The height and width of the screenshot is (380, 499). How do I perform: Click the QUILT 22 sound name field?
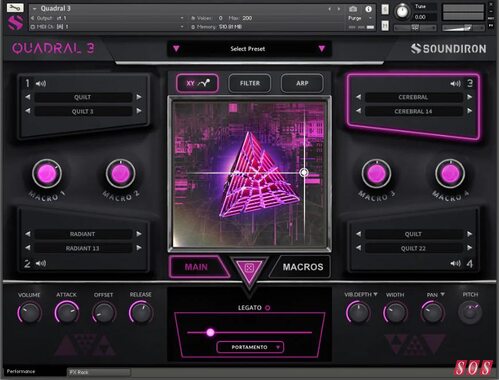pos(413,248)
